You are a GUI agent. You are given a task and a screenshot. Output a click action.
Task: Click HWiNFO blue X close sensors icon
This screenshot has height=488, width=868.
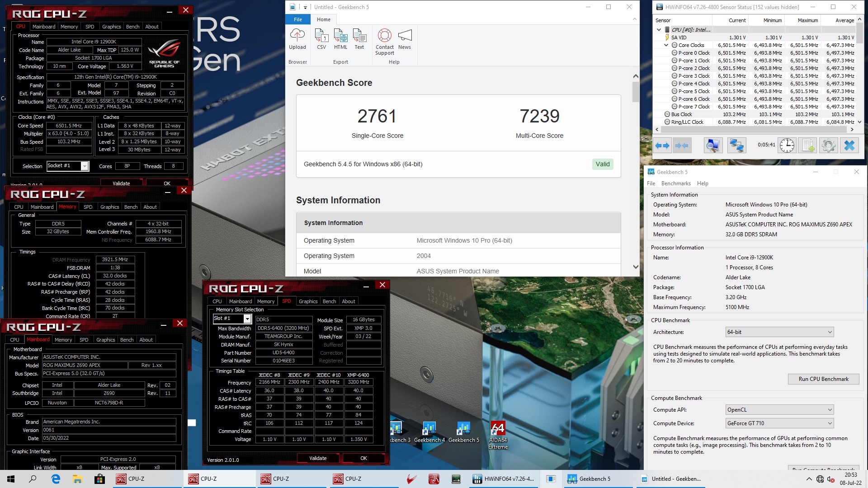pyautogui.click(x=849, y=145)
